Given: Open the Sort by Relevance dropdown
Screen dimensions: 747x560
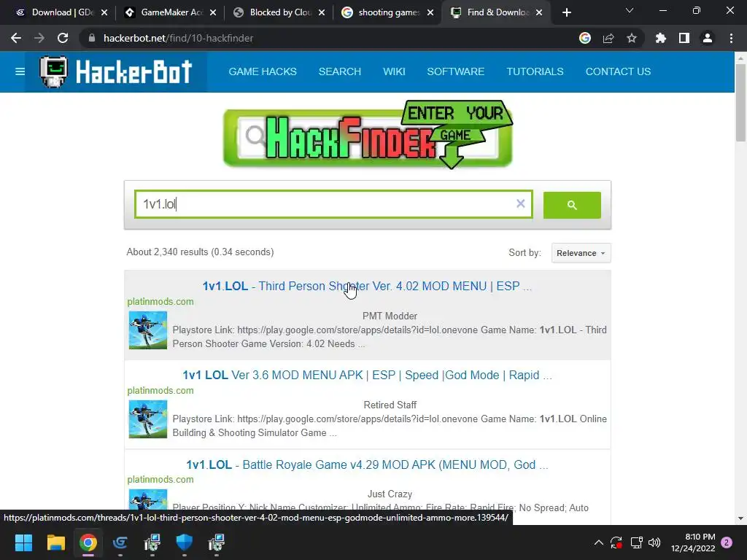Looking at the screenshot, I should coord(581,253).
